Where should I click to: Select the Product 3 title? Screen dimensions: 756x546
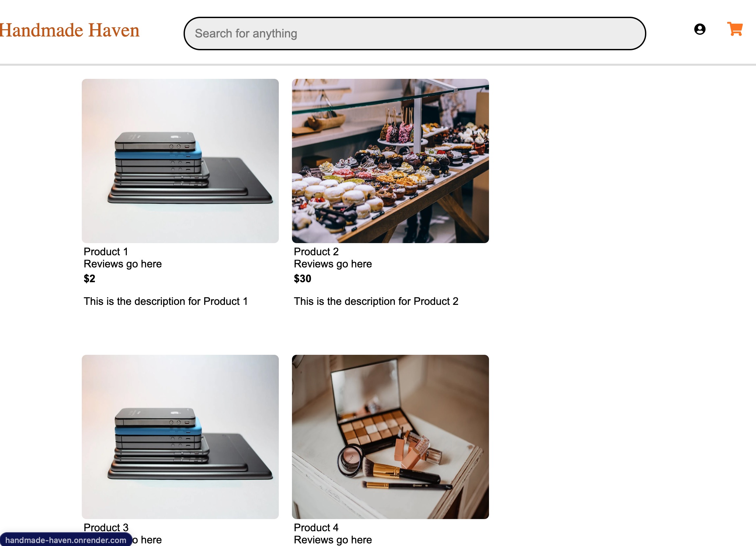tap(106, 527)
